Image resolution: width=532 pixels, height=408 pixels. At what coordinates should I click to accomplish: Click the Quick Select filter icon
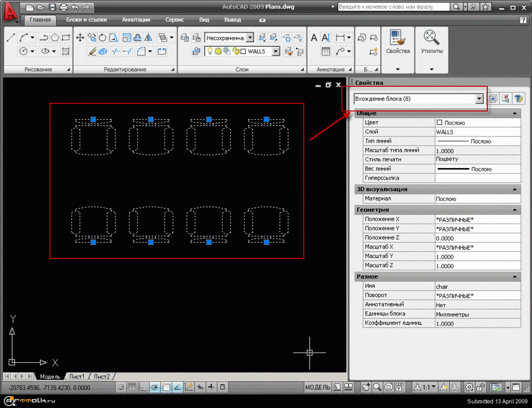[518, 98]
